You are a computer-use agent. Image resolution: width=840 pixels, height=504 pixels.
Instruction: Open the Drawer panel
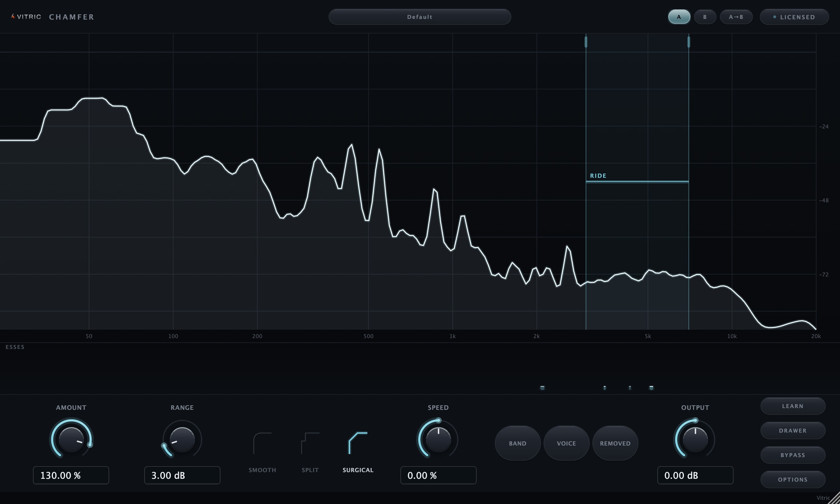(x=793, y=430)
